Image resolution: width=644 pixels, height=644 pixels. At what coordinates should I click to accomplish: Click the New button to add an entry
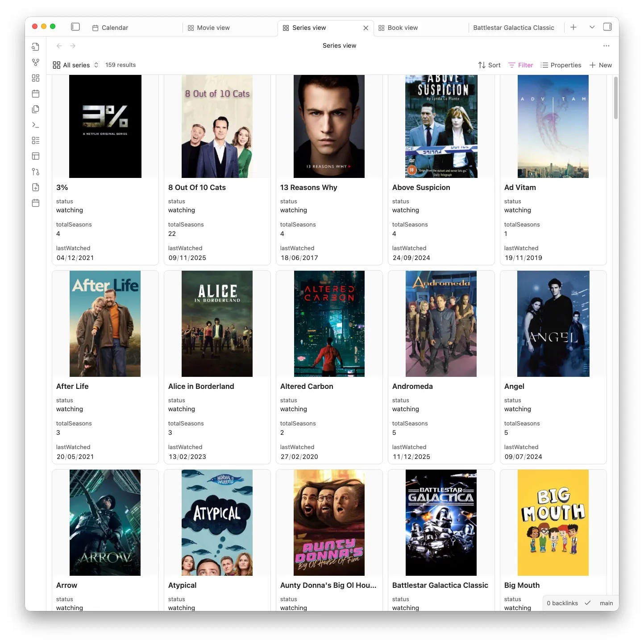(600, 65)
